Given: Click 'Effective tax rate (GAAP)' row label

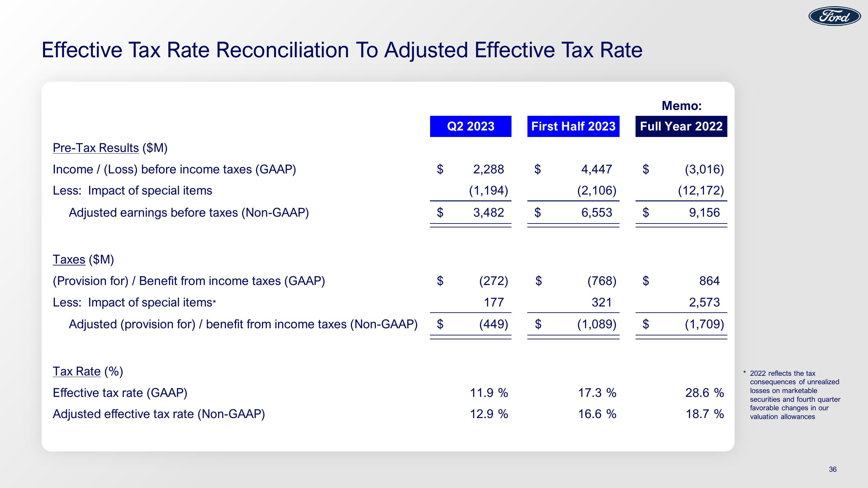Looking at the screenshot, I should tap(120, 393).
